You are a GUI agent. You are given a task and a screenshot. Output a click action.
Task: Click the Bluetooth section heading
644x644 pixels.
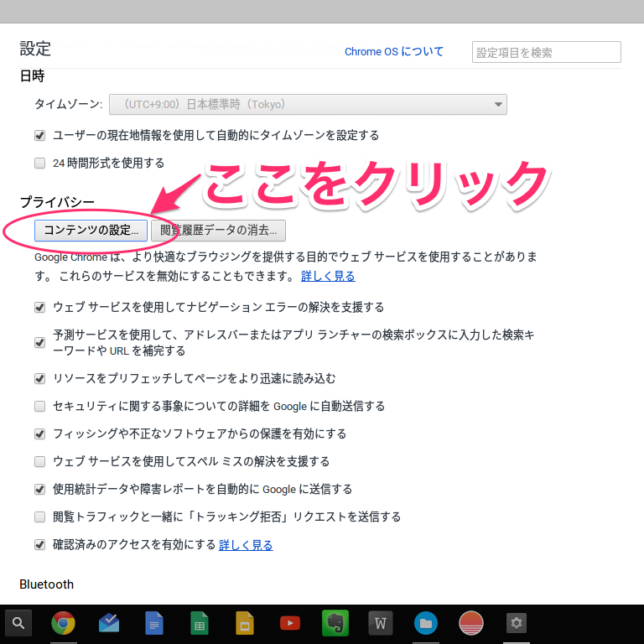(46, 584)
